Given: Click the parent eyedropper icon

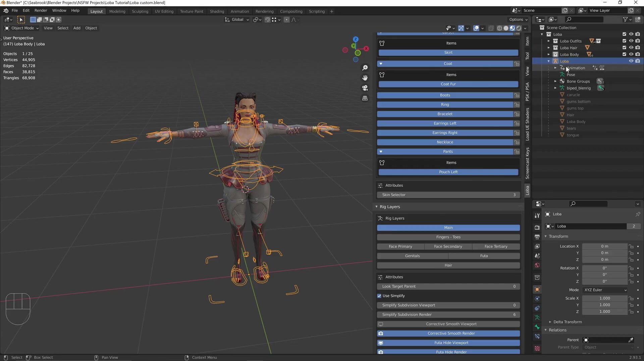Looking at the screenshot, I should click(x=631, y=340).
